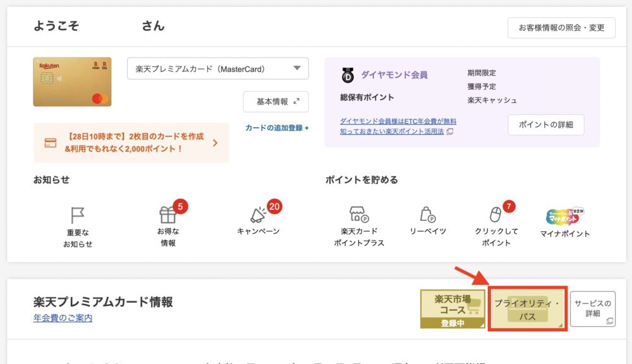Click the red 7 badge on クリックしてポイント

tap(509, 207)
